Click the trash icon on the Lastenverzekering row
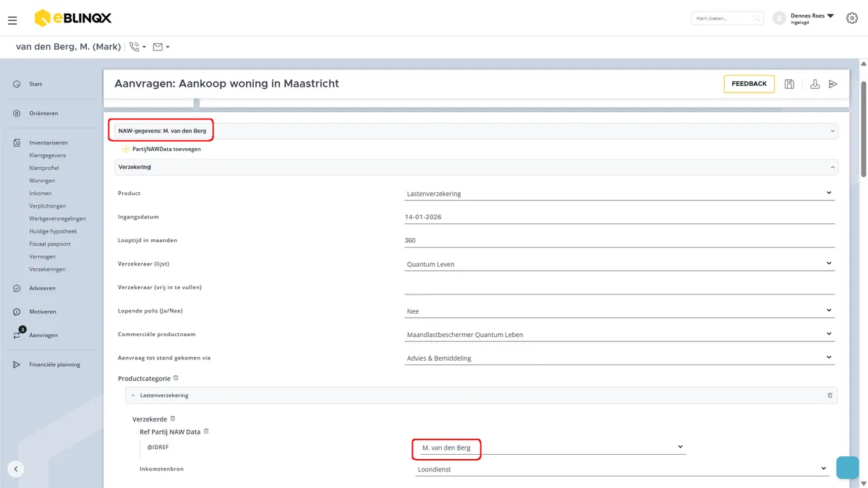868x488 pixels. tap(830, 395)
